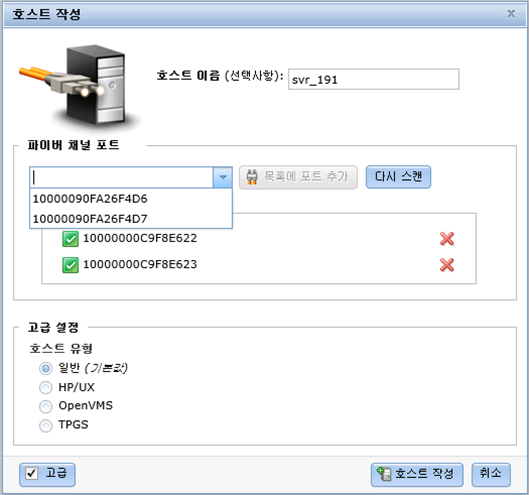Select the TPGS host type option

(46, 425)
